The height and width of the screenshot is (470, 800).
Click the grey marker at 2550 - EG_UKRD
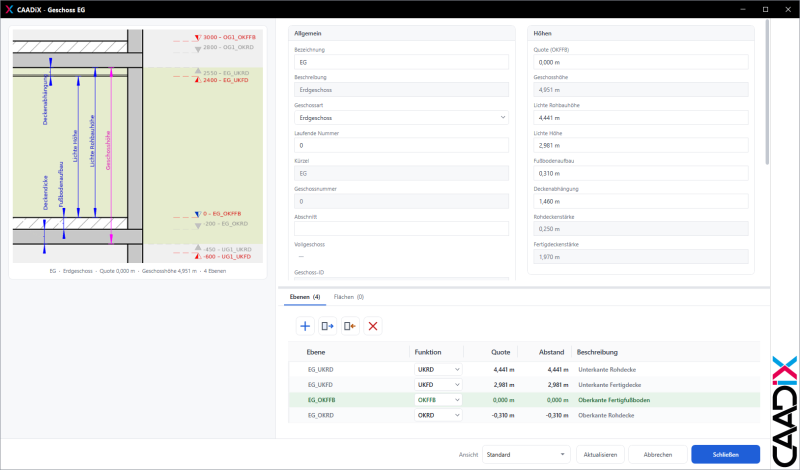pyautogui.click(x=198, y=70)
